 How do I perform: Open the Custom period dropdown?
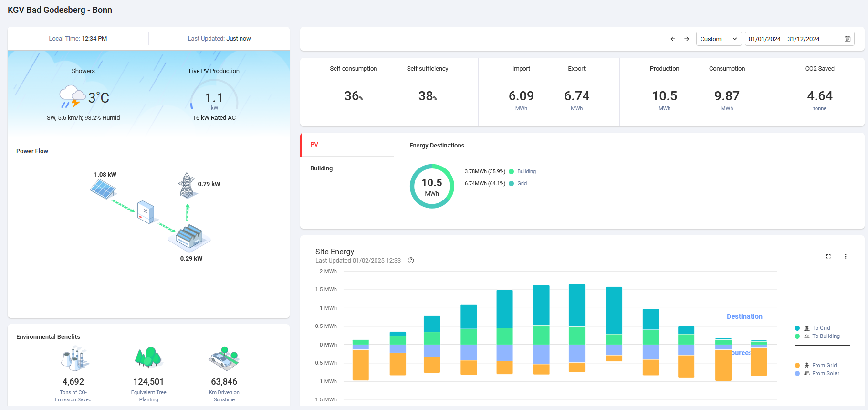tap(719, 39)
